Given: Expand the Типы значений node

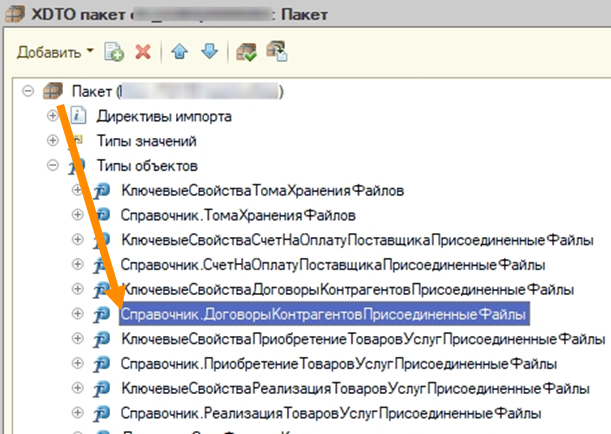Looking at the screenshot, I should tap(53, 140).
